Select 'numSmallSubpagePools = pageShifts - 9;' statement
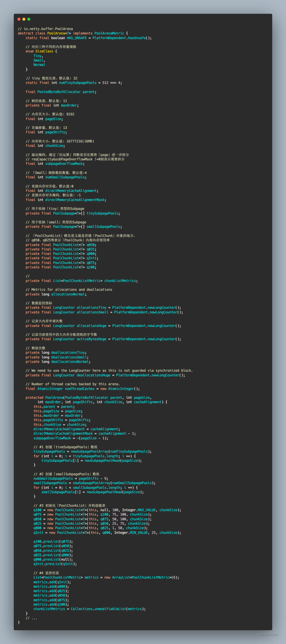 click(x=71, y=478)
